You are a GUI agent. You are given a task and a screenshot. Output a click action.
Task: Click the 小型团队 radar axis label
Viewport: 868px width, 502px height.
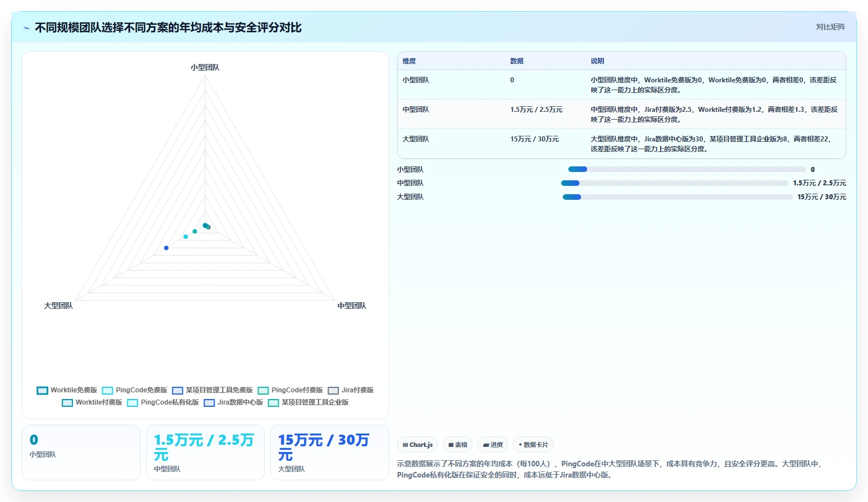tap(205, 67)
